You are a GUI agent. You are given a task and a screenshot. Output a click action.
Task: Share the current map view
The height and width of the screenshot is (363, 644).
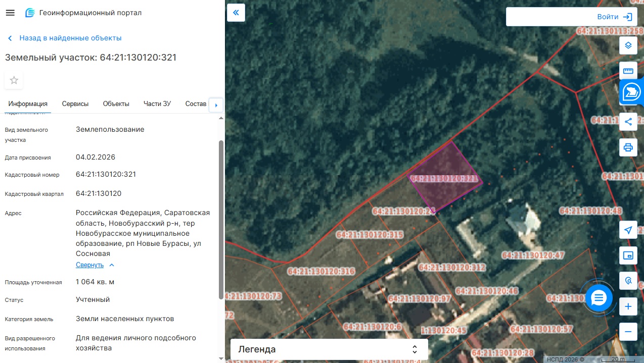coord(628,122)
